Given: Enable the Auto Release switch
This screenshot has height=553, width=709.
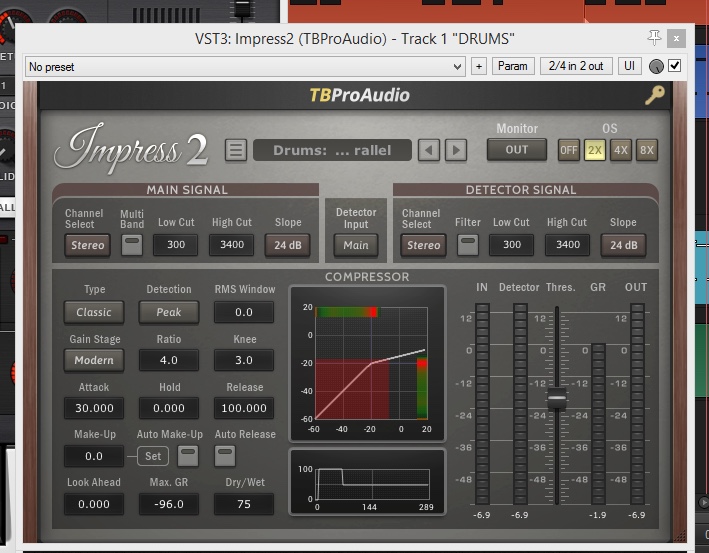Looking at the screenshot, I should (x=225, y=456).
